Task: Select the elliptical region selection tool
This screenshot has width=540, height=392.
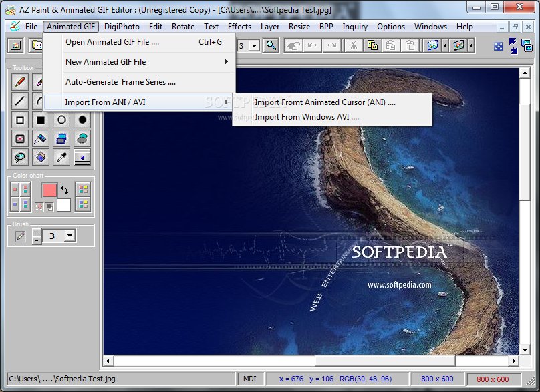Action: click(x=82, y=138)
